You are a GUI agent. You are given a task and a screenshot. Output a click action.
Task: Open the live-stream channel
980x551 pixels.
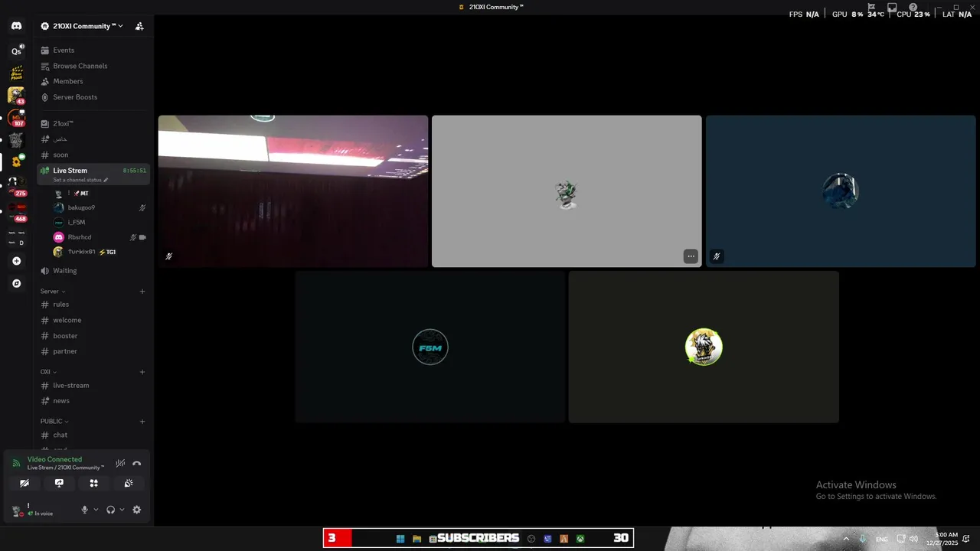click(x=93, y=386)
